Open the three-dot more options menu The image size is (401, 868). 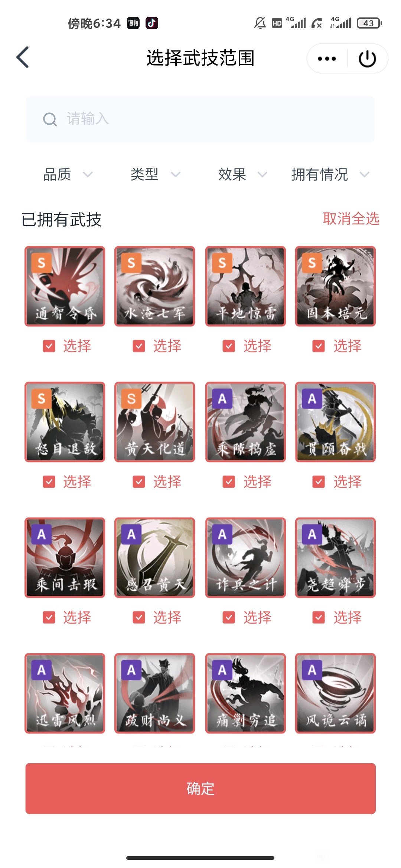coord(327,59)
